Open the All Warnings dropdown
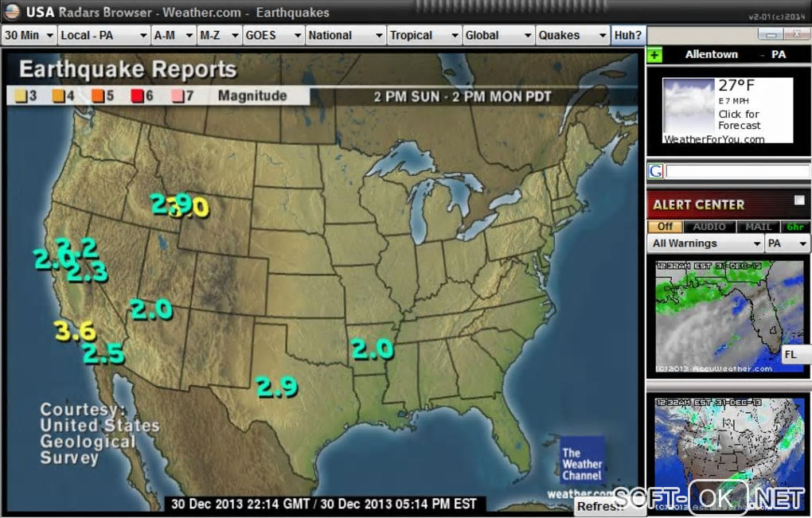The height and width of the screenshot is (518, 812). pos(705,243)
